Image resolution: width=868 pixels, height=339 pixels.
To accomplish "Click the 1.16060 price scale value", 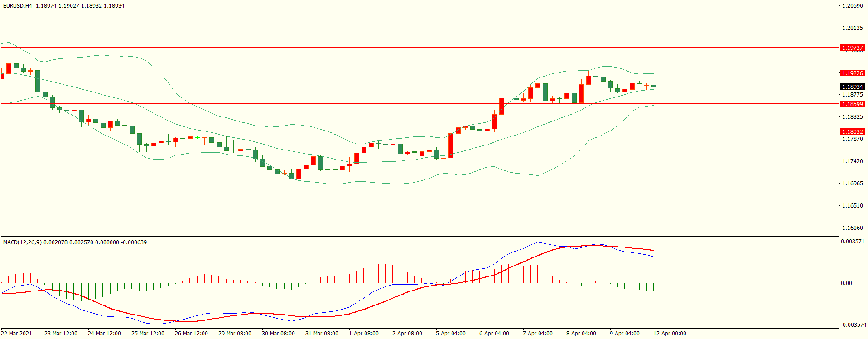I will [852, 228].
